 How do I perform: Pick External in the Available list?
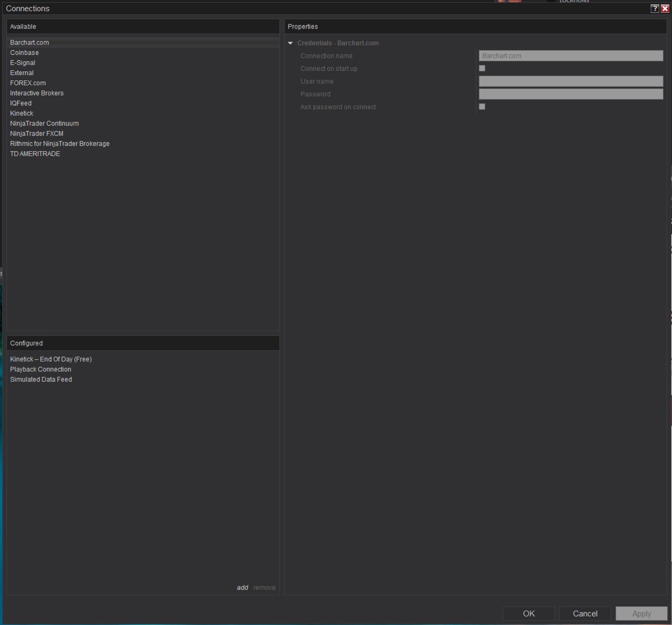click(143, 73)
